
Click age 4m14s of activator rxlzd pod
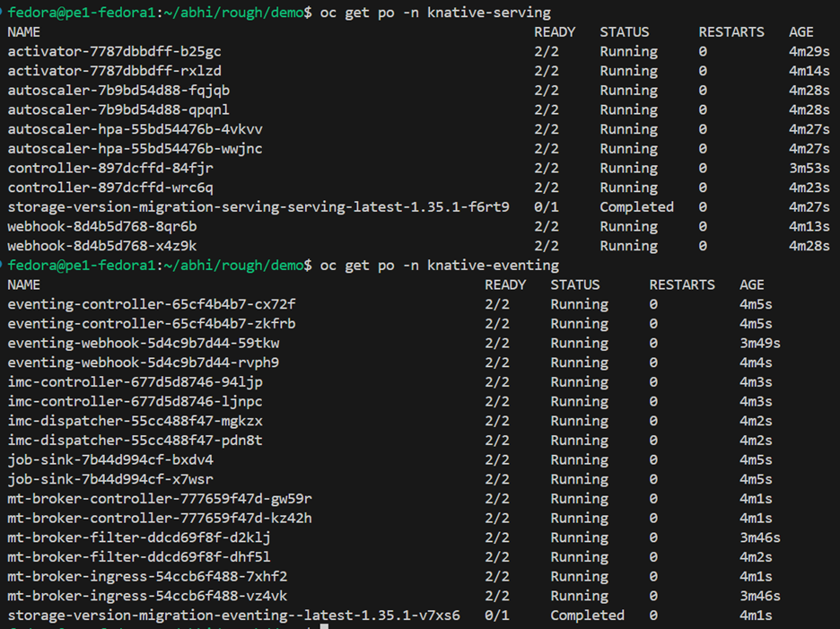click(809, 71)
